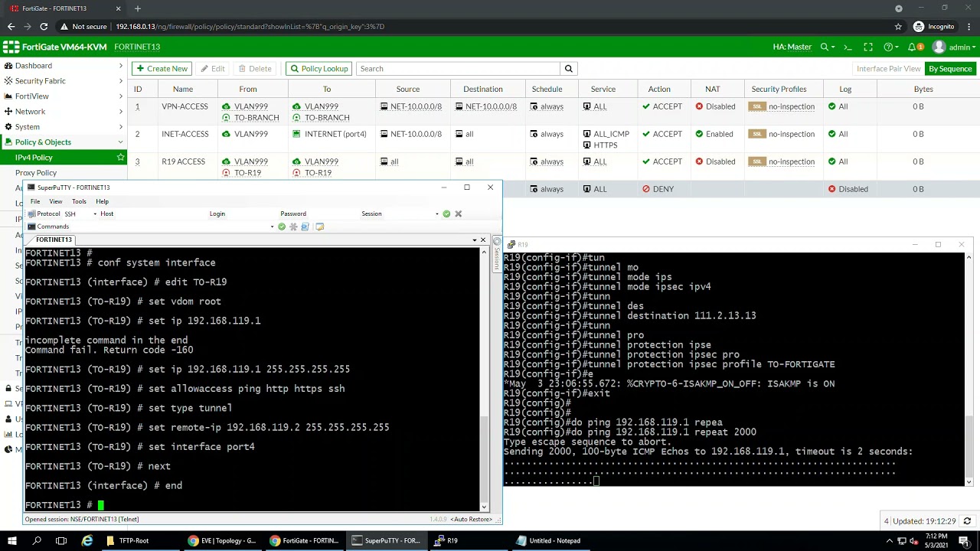Click SuperPuTTY green connect icon in Protocol bar
Viewport: 980px width, 551px height.
[x=446, y=214]
